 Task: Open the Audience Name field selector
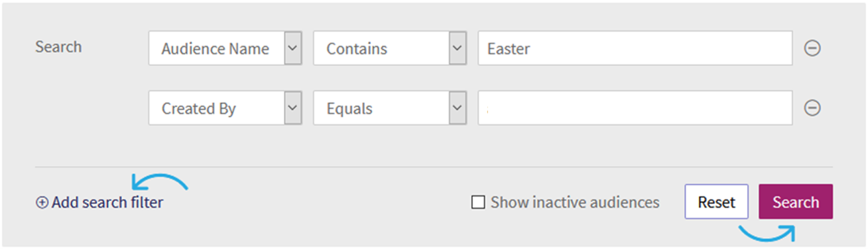coord(225,48)
